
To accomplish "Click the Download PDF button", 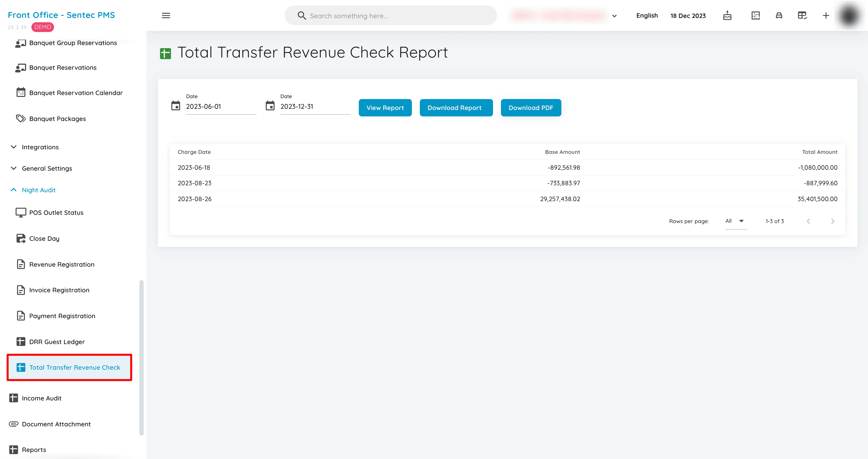I will [531, 108].
